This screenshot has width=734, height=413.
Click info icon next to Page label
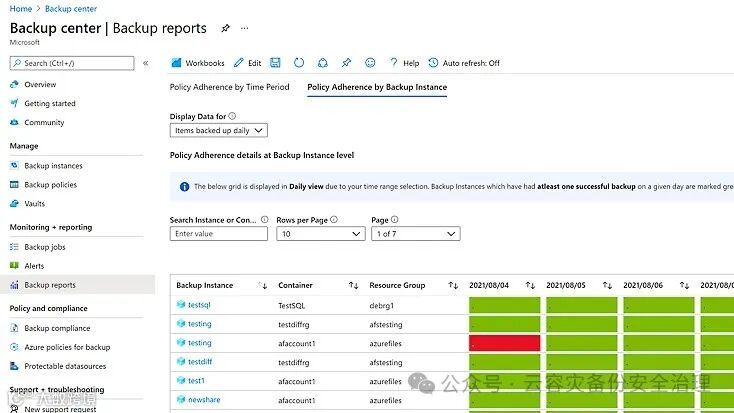395,219
